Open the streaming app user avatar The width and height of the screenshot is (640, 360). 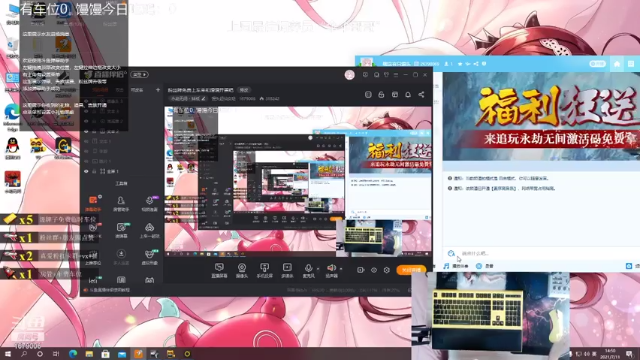pos(349,75)
